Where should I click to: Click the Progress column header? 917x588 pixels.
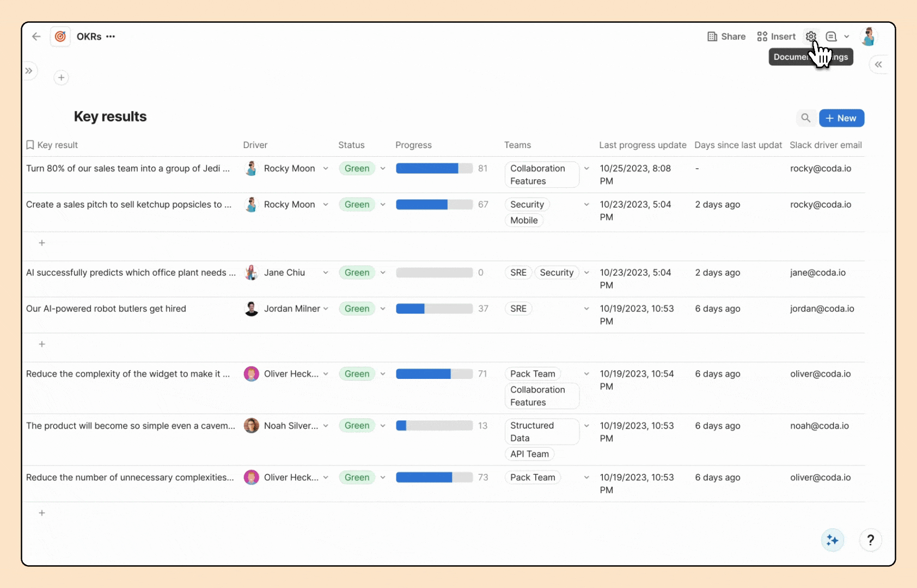click(x=413, y=145)
